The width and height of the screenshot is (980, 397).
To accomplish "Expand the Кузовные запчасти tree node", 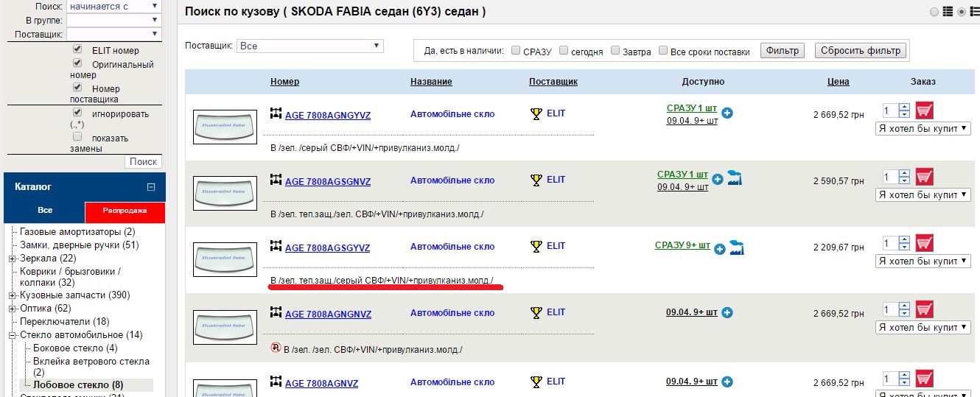I will [x=12, y=295].
